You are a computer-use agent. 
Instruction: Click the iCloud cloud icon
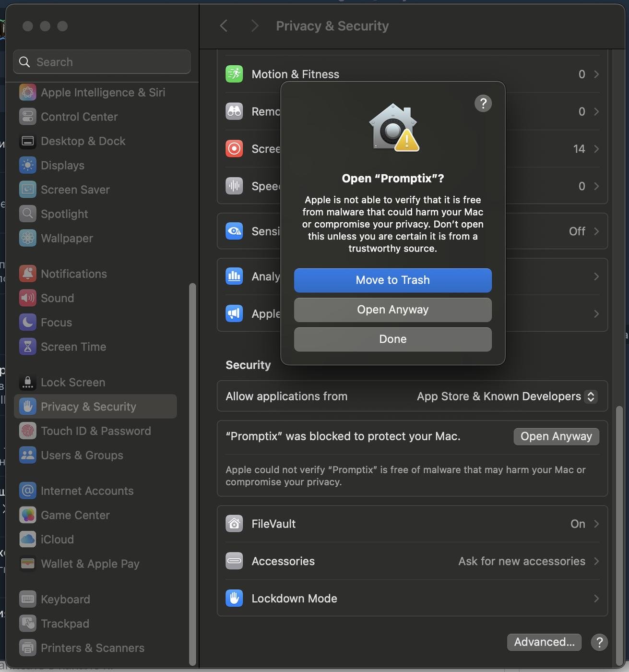[x=27, y=540]
